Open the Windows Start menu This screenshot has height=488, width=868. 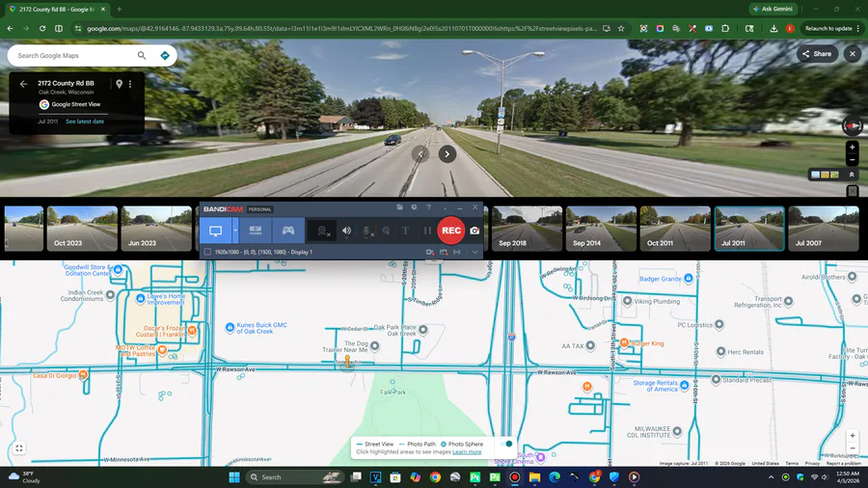tap(234, 477)
